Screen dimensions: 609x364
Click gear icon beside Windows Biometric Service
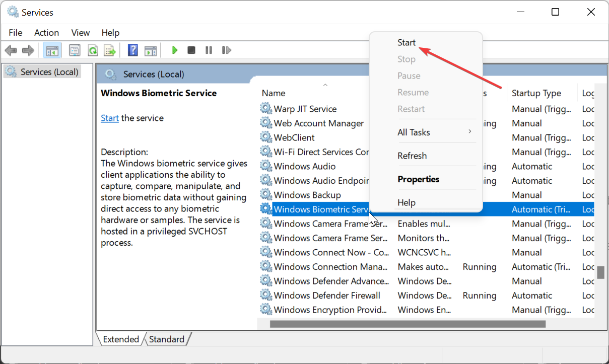click(x=265, y=209)
